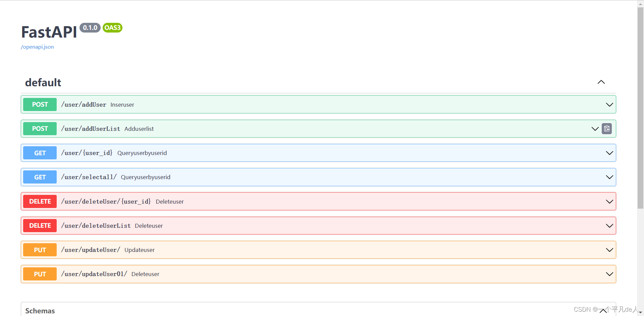The height and width of the screenshot is (316, 644).
Task: Click the scrollbar down arrow
Action: pyautogui.click(x=640, y=313)
